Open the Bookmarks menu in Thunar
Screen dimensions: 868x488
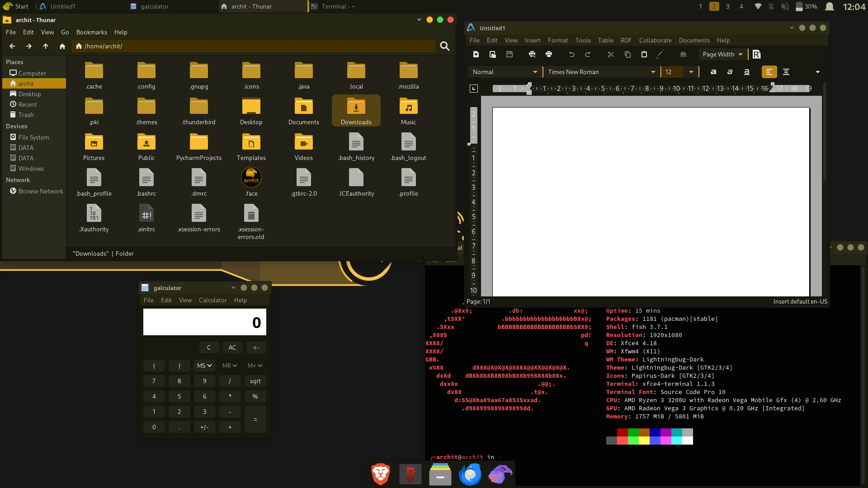[91, 32]
